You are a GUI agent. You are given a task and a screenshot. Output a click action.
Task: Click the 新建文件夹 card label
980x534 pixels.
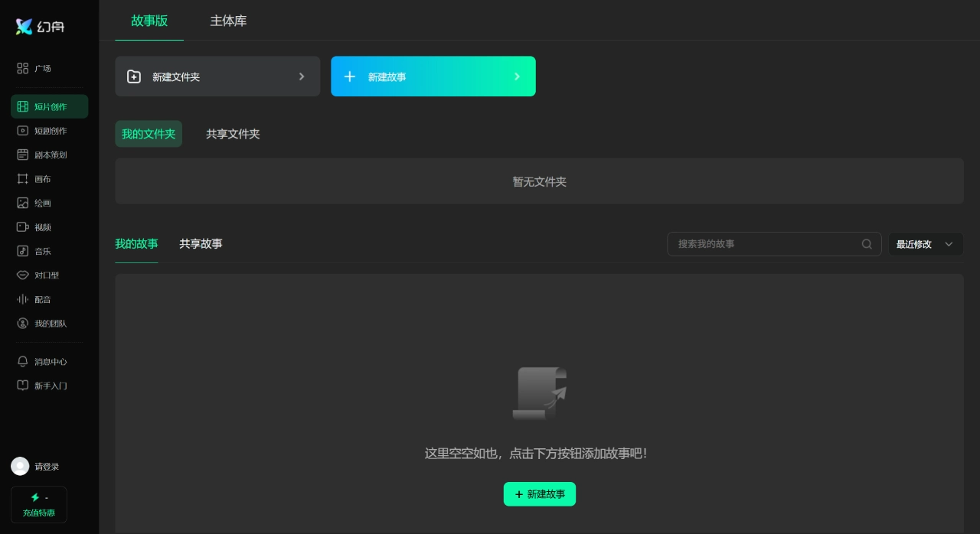tap(176, 77)
